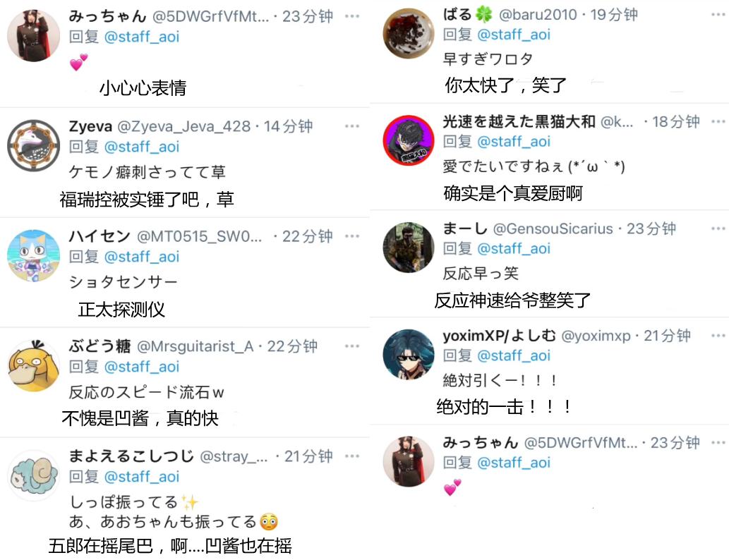Click three dots on 光速を越えた黒猫大和's reply
The height and width of the screenshot is (560, 729).
718,121
